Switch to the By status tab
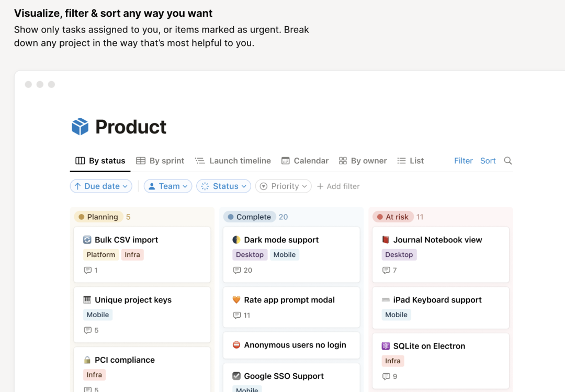 click(x=100, y=161)
